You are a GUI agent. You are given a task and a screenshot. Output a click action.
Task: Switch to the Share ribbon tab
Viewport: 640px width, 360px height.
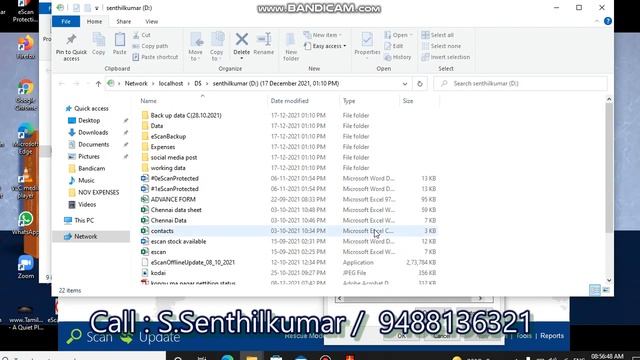click(124, 22)
